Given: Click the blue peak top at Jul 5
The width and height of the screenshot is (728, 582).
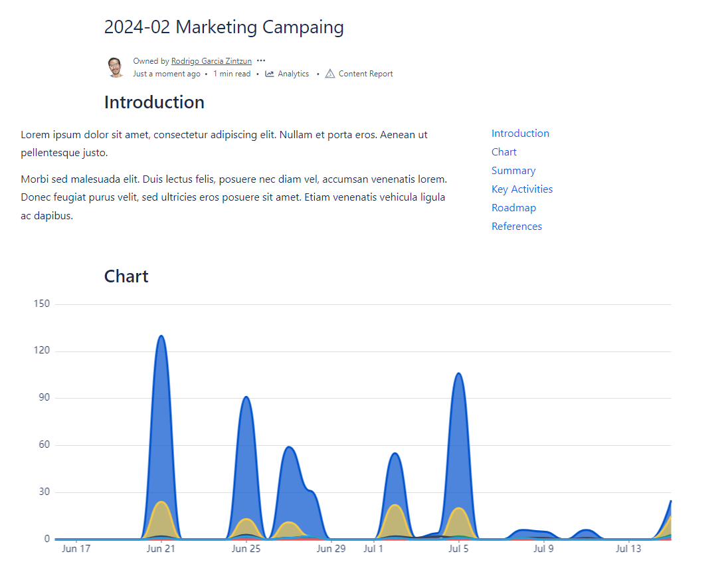Looking at the screenshot, I should [458, 374].
